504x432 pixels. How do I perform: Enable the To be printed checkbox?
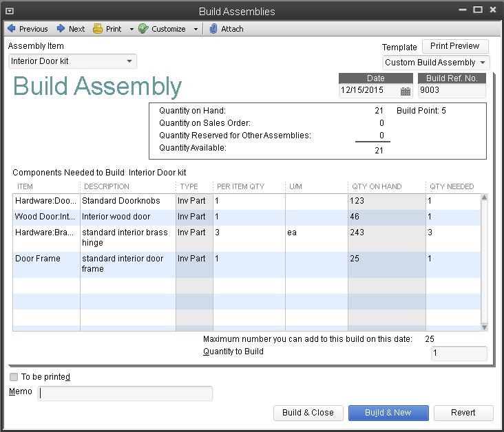[x=14, y=377]
